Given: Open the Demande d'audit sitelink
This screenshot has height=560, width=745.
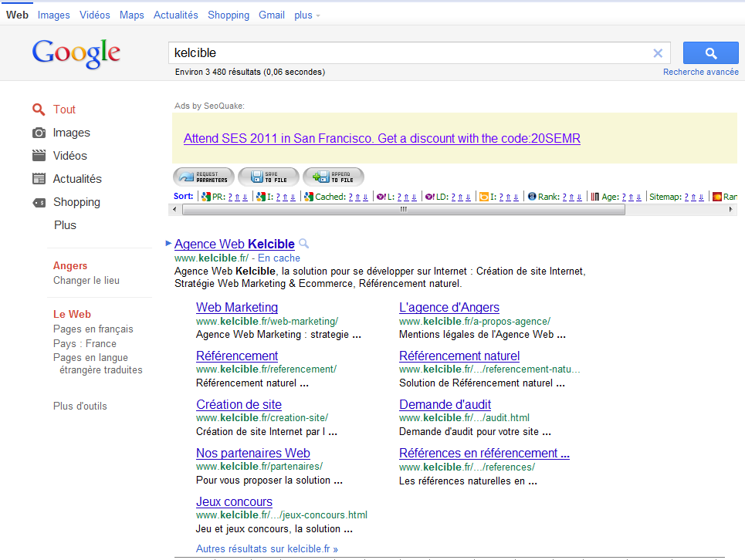Looking at the screenshot, I should (x=445, y=405).
